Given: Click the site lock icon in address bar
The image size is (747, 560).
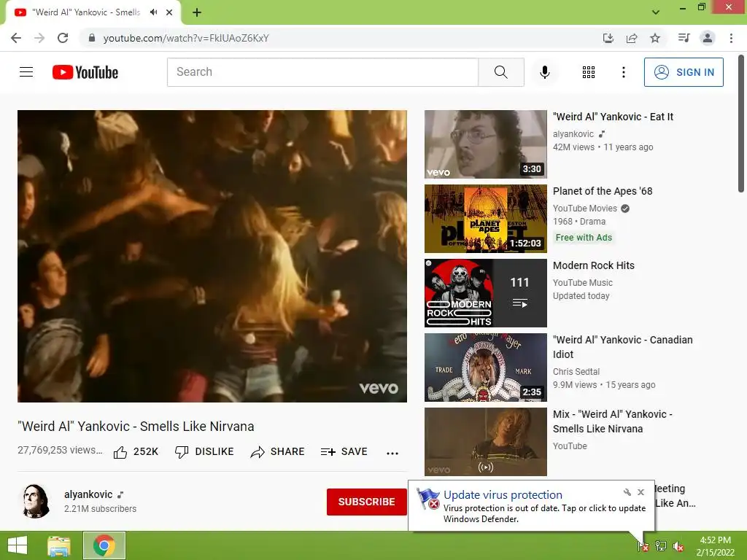Looking at the screenshot, I should click(x=92, y=38).
